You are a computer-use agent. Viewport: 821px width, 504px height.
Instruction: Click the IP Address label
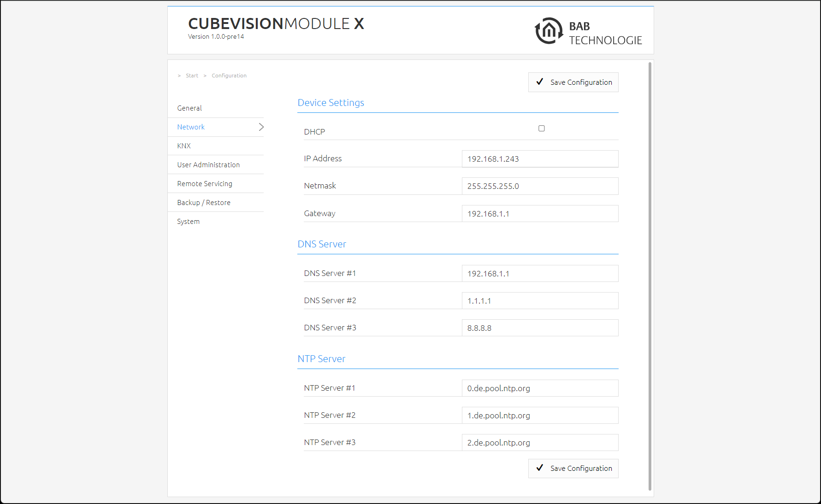click(323, 158)
